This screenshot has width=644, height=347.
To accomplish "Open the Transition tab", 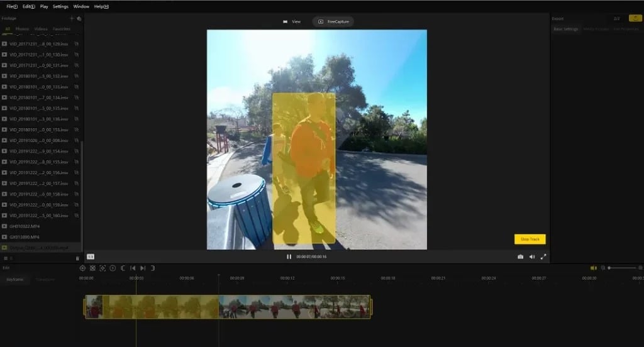I will point(45,279).
